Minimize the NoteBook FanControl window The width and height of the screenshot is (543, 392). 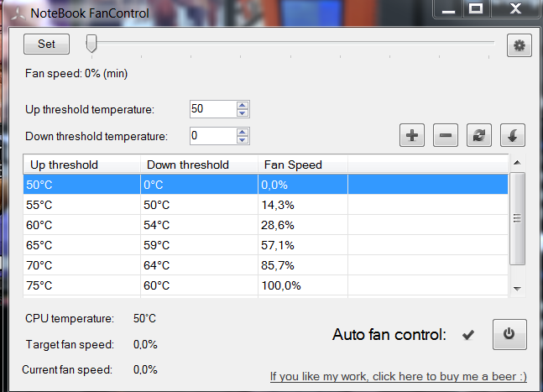[448, 9]
